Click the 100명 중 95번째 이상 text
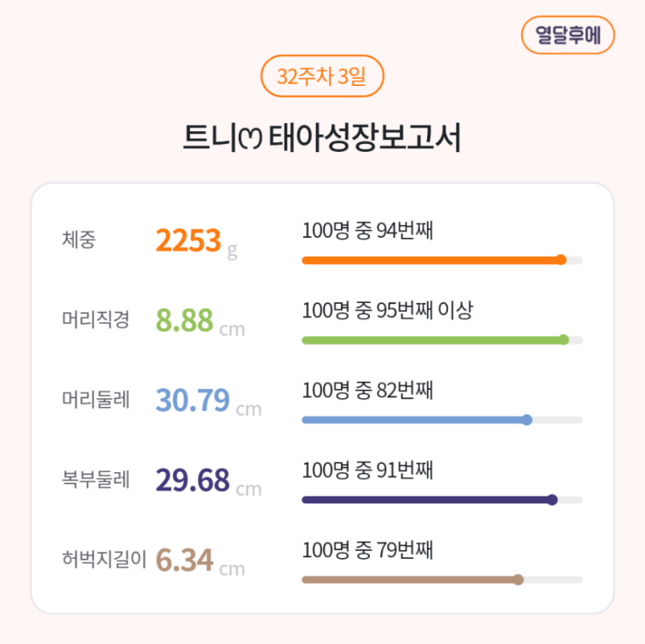The image size is (645, 644). (387, 311)
